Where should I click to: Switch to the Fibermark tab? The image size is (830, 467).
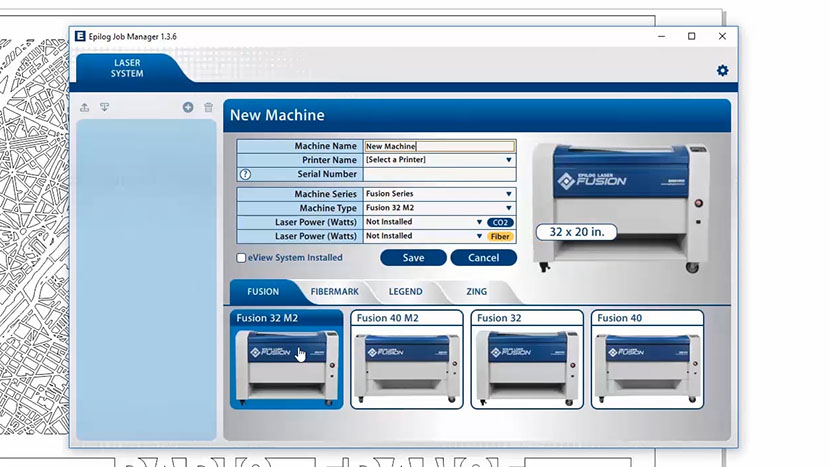click(335, 292)
